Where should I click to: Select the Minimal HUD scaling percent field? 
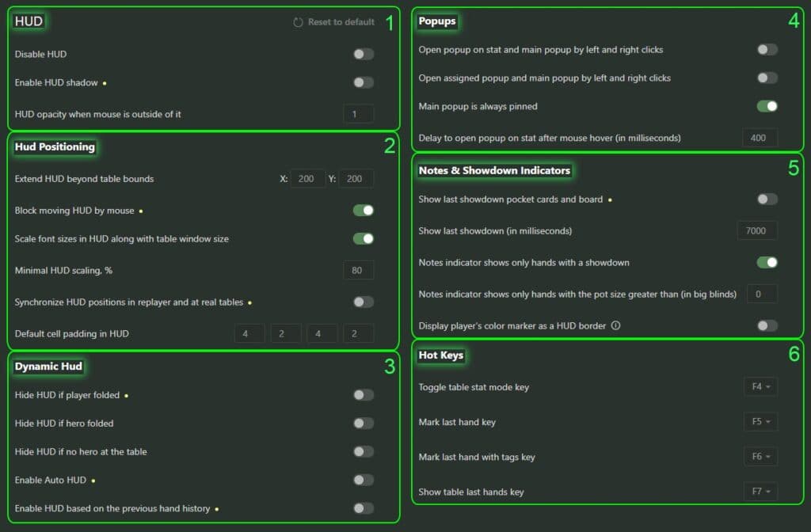[359, 271]
